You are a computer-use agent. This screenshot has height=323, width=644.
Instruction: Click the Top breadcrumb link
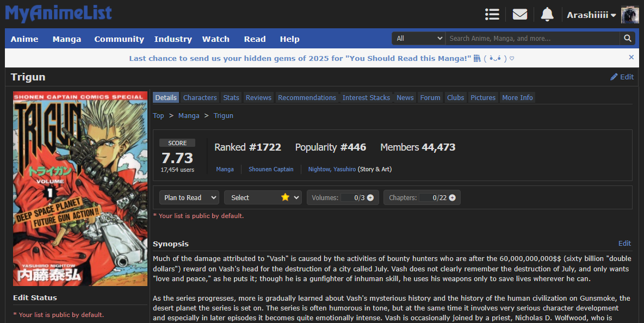(158, 115)
